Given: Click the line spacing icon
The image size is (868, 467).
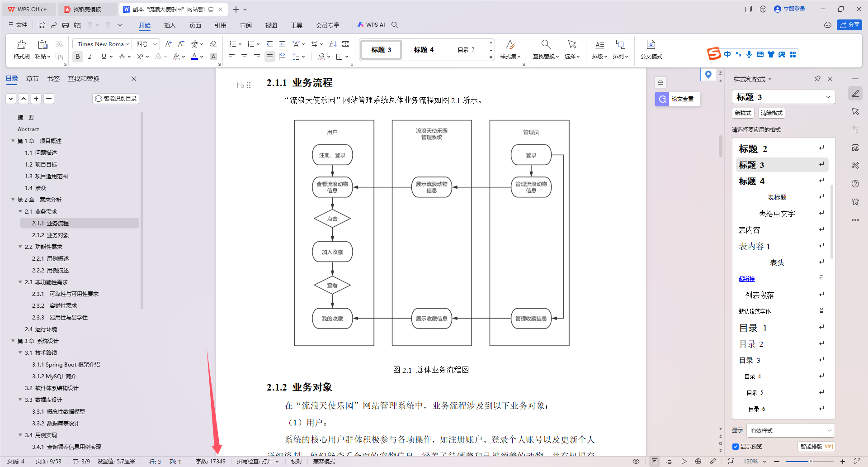Looking at the screenshot, I should click(296, 57).
